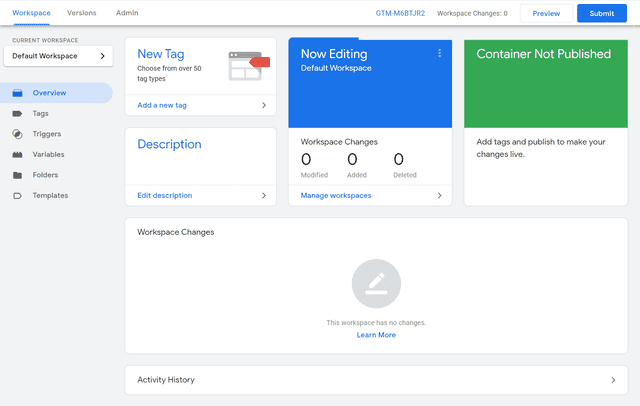
Task: Click the blue Submit button
Action: point(602,13)
